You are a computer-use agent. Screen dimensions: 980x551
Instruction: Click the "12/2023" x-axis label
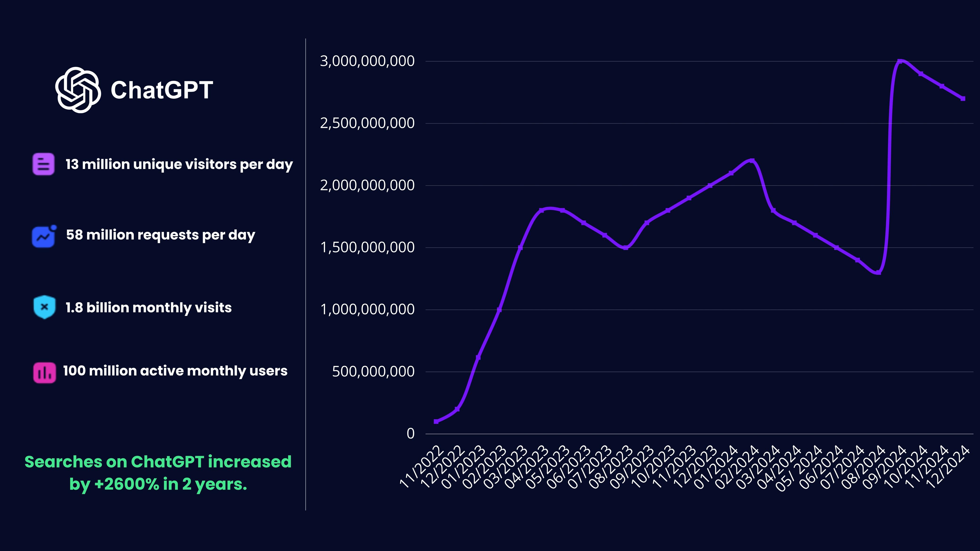tap(695, 467)
